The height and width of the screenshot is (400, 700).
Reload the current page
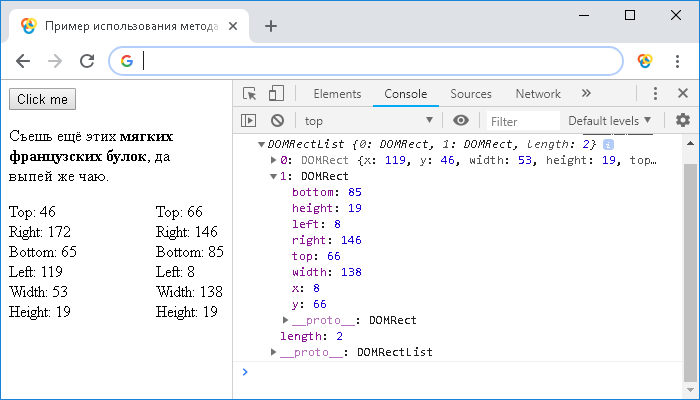(x=87, y=61)
